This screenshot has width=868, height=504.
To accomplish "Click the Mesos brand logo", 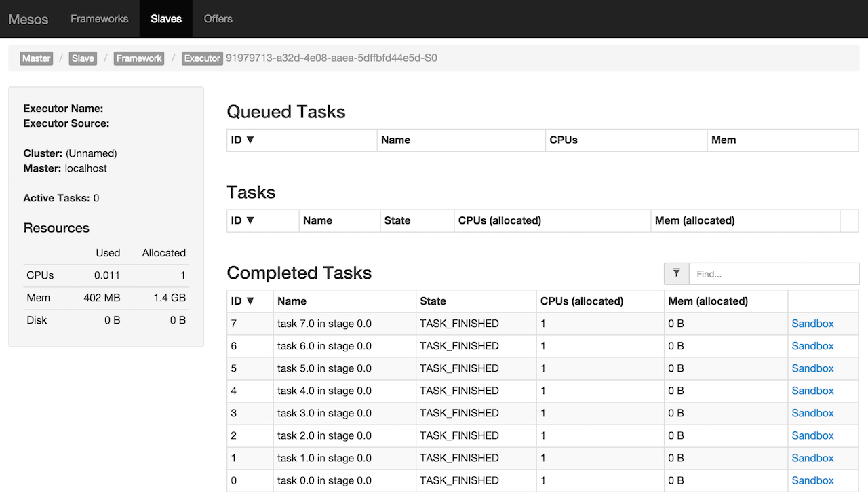I will 28,19.
